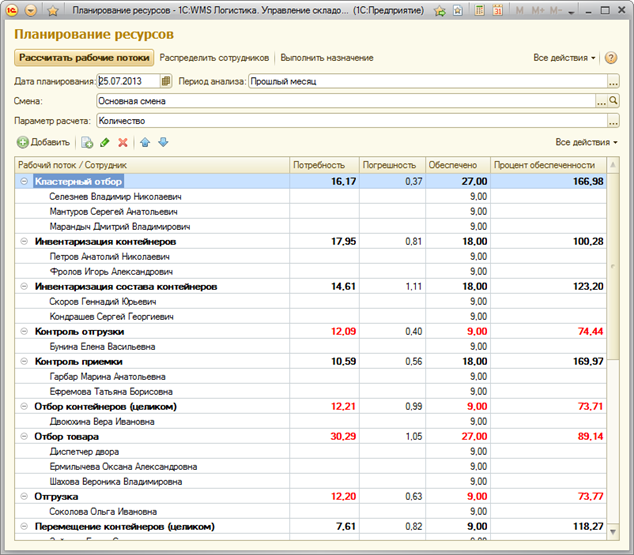Collapse the Контроль отгрузки group
634x555 pixels.
click(23, 331)
